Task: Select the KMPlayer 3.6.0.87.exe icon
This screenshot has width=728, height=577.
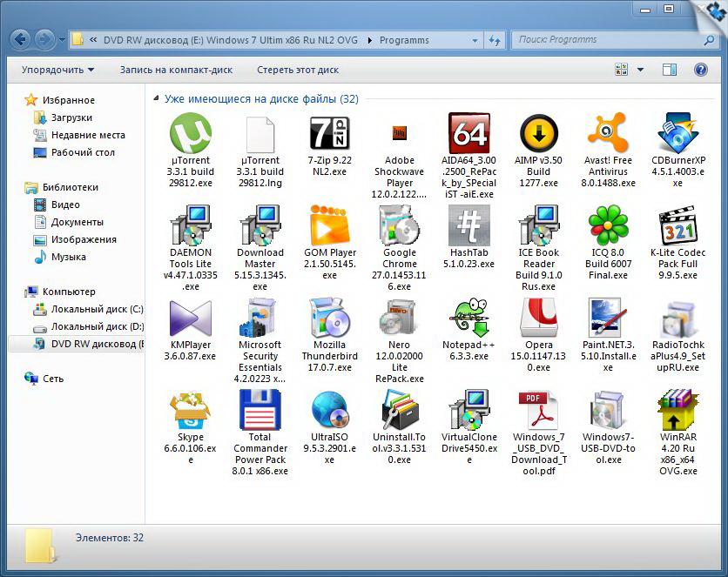Action: [191, 319]
